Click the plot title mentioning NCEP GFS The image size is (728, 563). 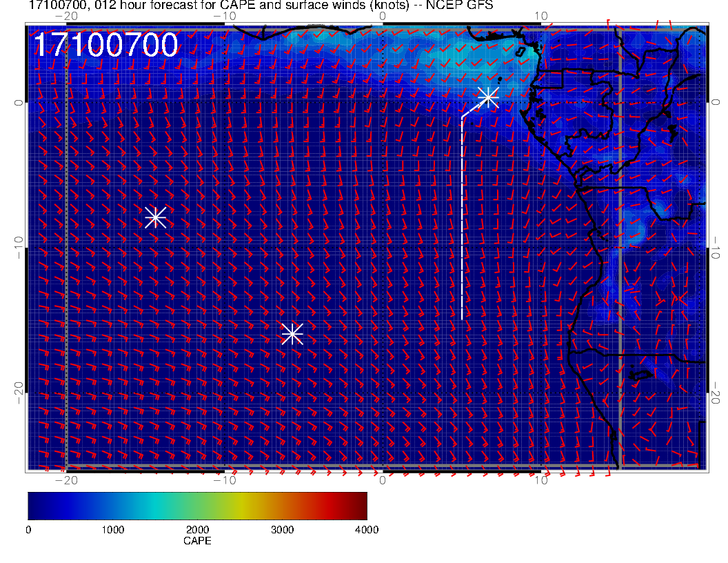[261, 5]
